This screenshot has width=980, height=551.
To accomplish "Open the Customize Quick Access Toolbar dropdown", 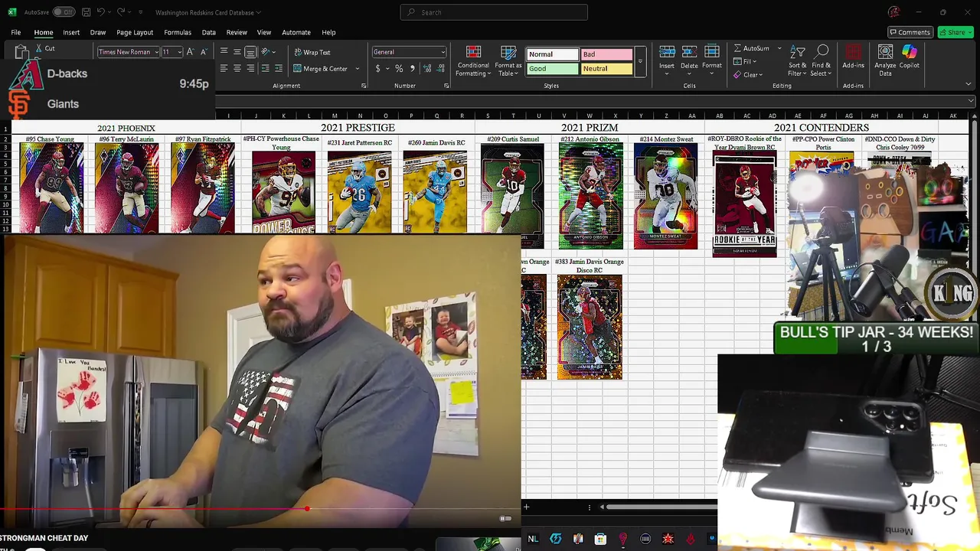I will (140, 12).
